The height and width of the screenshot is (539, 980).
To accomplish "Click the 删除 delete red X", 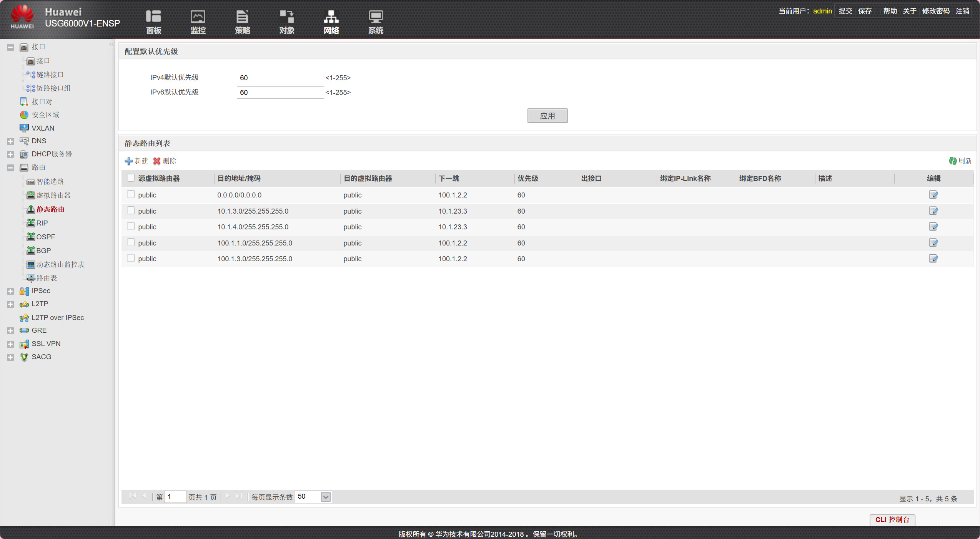I will tap(157, 161).
